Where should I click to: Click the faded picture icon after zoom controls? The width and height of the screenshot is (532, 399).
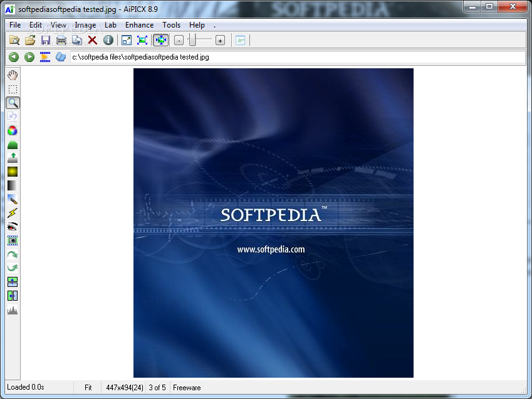tap(241, 40)
